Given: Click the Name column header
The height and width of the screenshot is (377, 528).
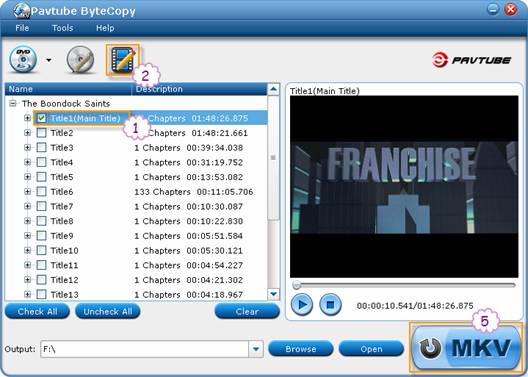Looking at the screenshot, I should tap(68, 89).
